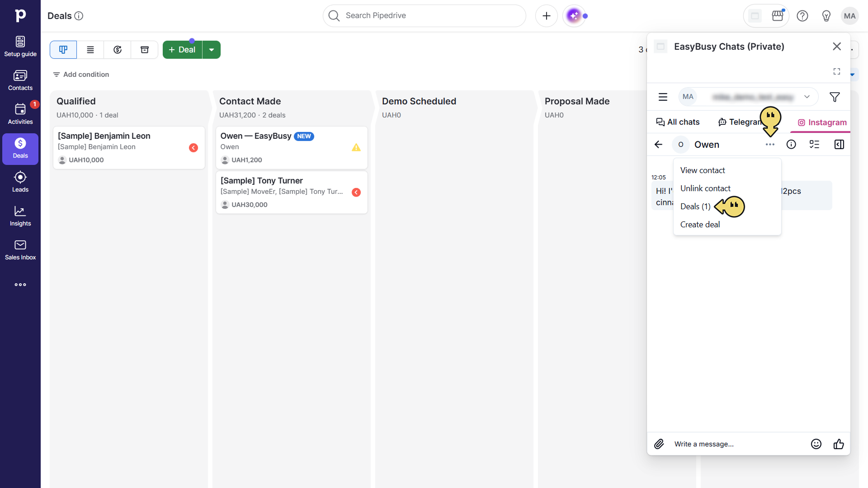The width and height of the screenshot is (868, 488).
Task: Open the chat filter funnel icon
Action: [x=835, y=97]
